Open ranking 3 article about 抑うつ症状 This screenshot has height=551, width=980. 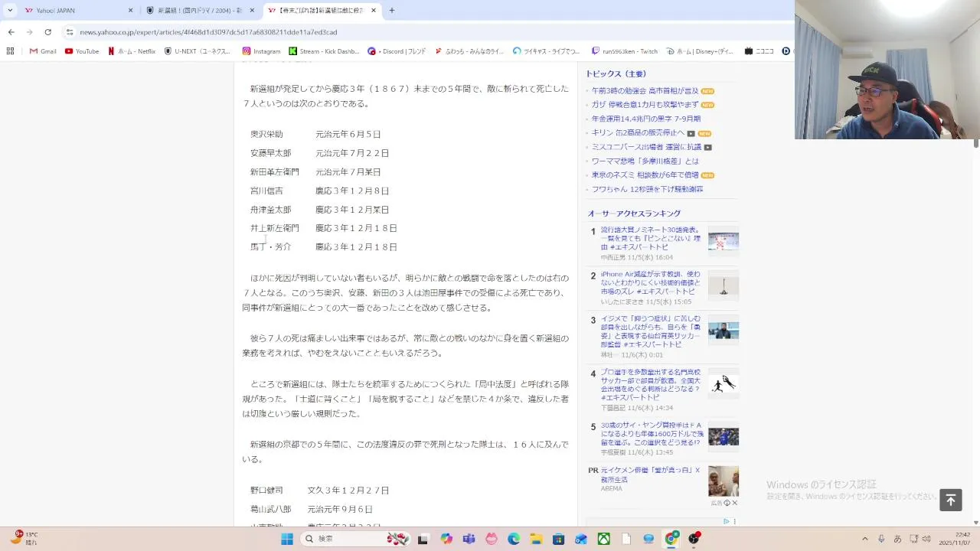651,331
